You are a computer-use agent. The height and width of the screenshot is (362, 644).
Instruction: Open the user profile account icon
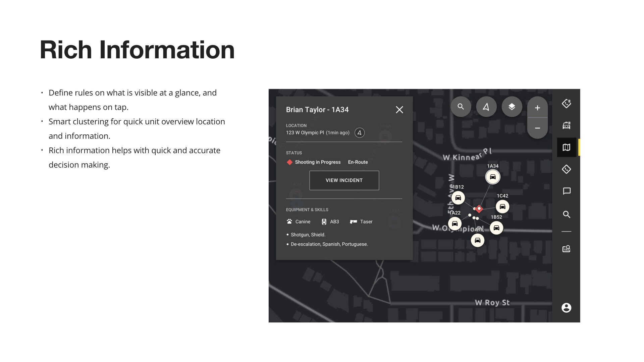(567, 308)
